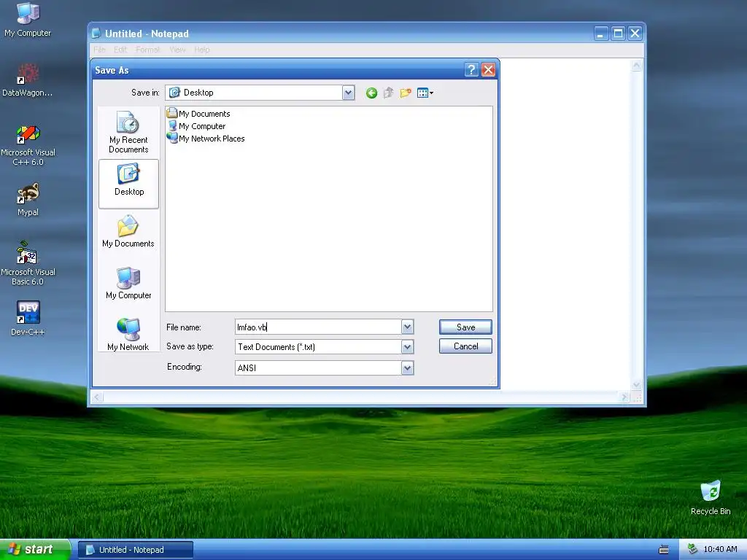The width and height of the screenshot is (747, 560).
Task: Click Notepad vertical scrollbar down arrow
Action: pyautogui.click(x=636, y=385)
